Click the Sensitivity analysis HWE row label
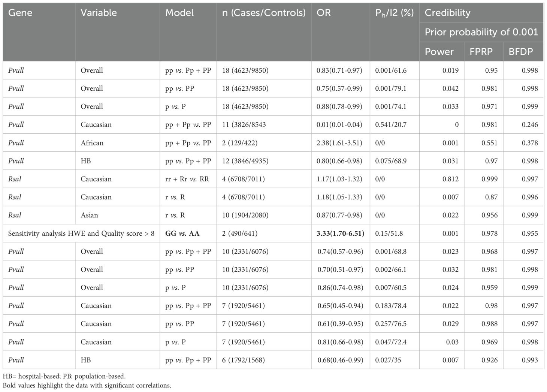This screenshot has height=392, width=547. [x=81, y=233]
